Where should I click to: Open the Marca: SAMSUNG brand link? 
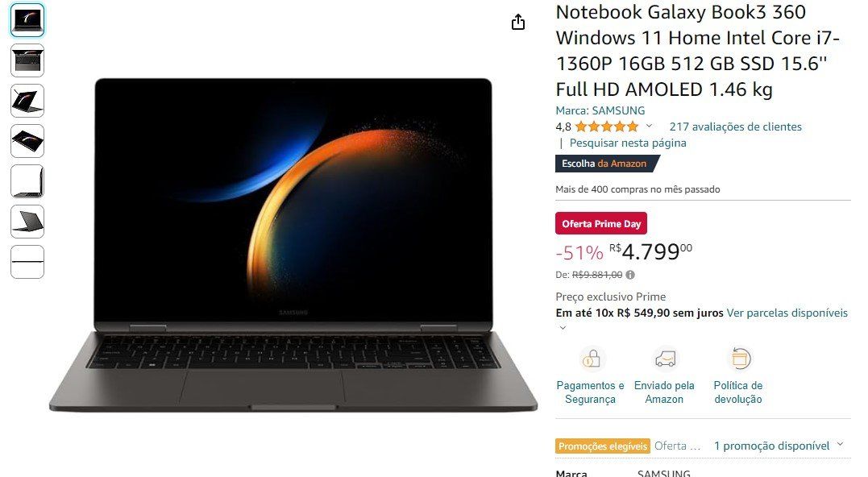click(600, 110)
